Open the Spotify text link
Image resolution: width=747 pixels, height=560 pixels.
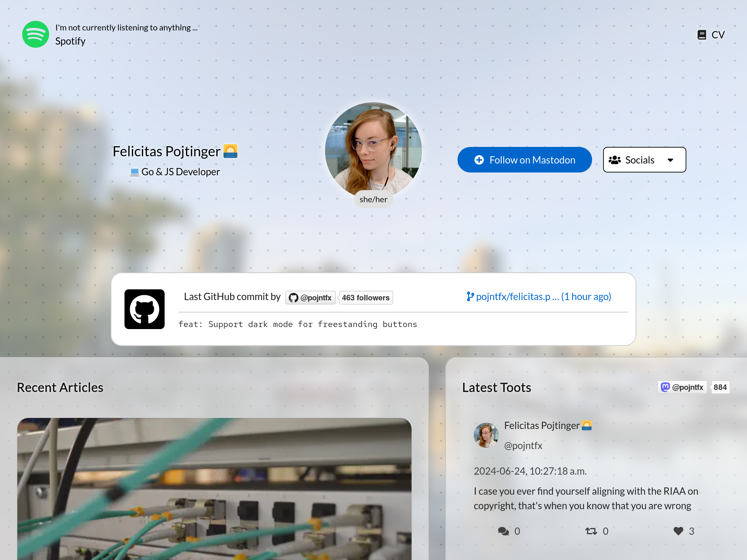point(70,41)
